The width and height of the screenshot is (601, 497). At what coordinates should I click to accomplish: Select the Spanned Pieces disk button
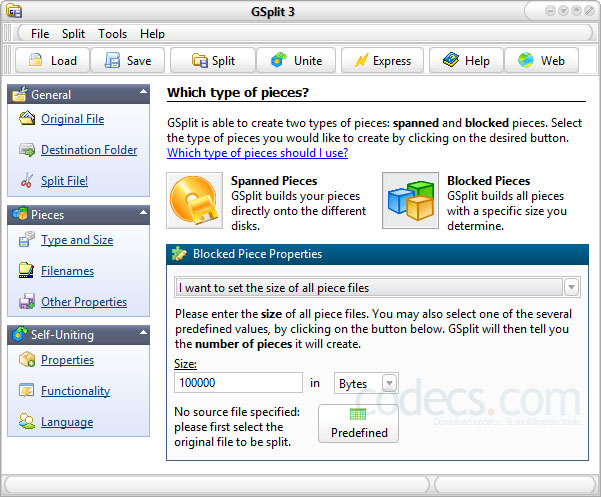coord(194,200)
